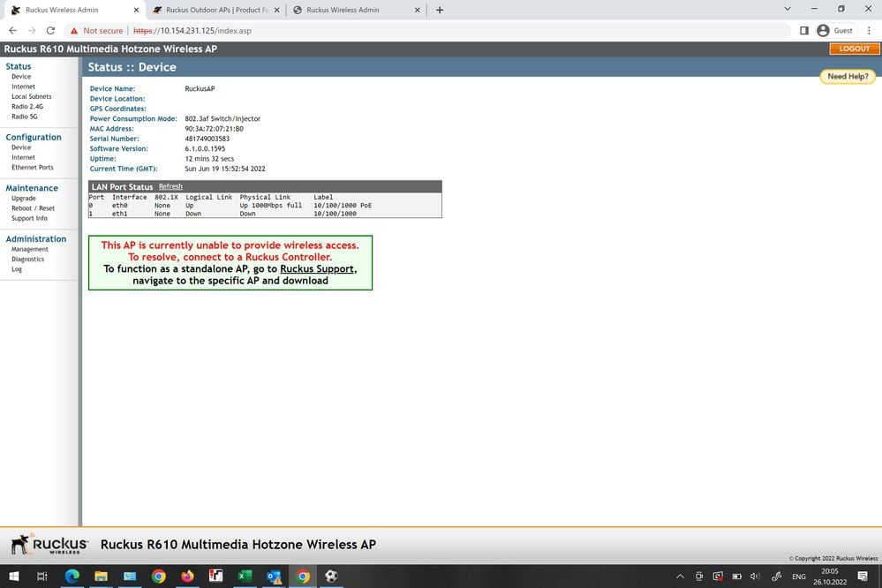
Task: Open the side panel icon in Chrome
Action: [803, 30]
